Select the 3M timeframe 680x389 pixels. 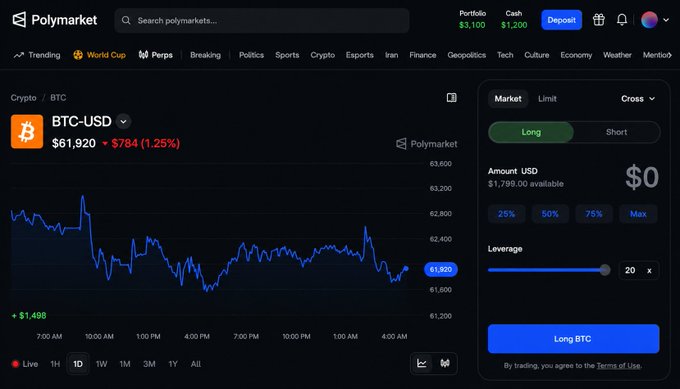149,364
